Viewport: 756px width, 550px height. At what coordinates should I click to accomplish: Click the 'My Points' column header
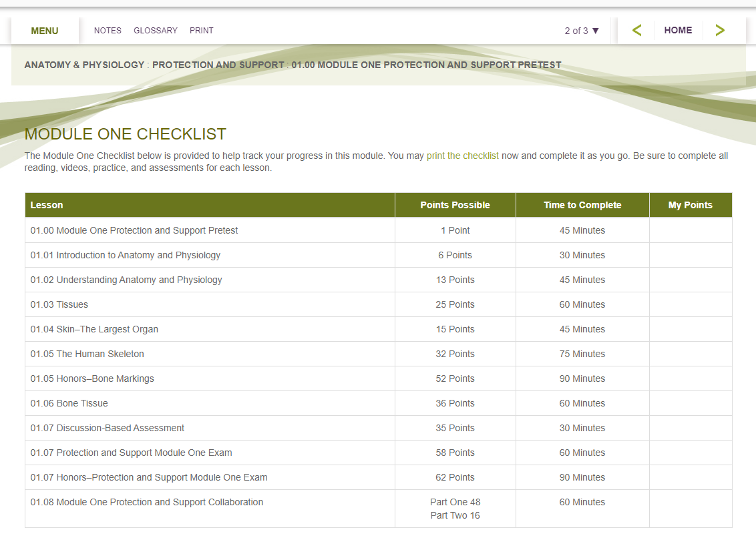[691, 205]
